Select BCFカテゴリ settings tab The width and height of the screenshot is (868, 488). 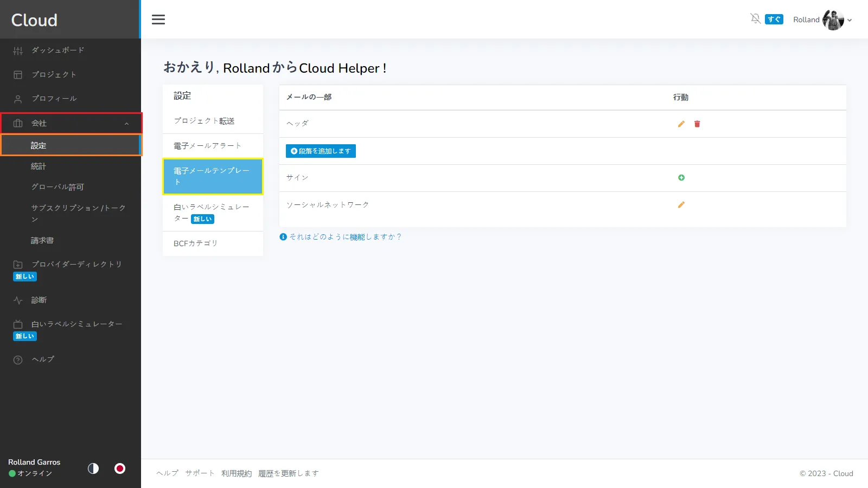(x=195, y=243)
